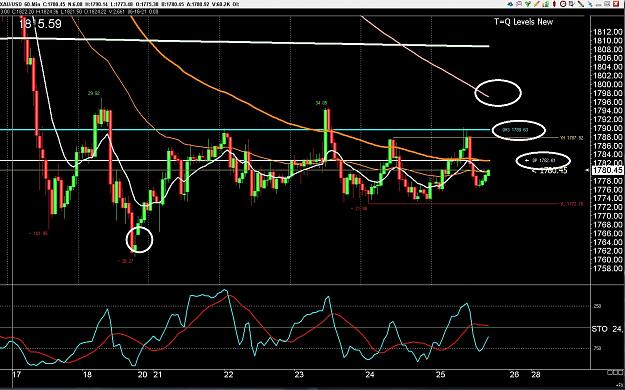Viewport: 625px width, 390px height.
Task: Minimize the chart window
Action: click(x=599, y=5)
